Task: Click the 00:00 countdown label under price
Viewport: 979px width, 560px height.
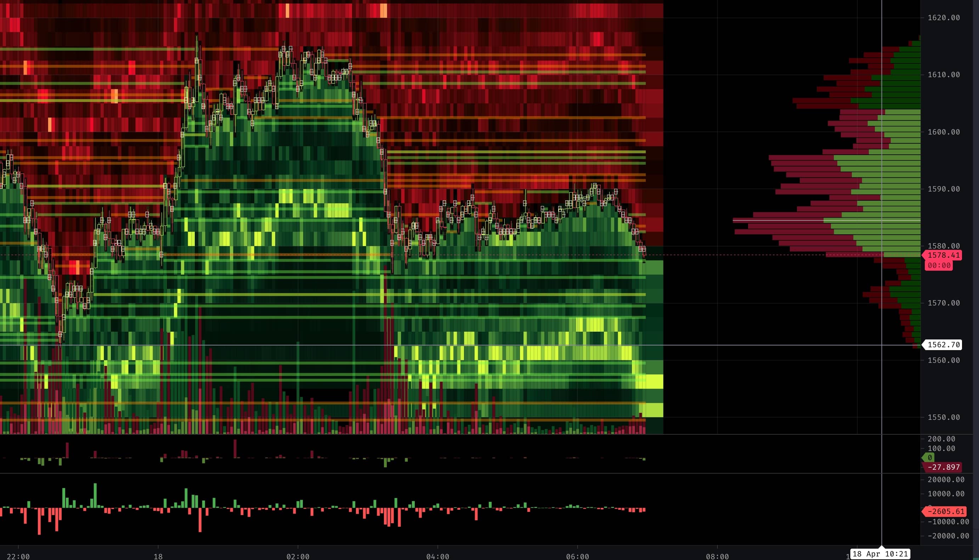Action: point(939,265)
